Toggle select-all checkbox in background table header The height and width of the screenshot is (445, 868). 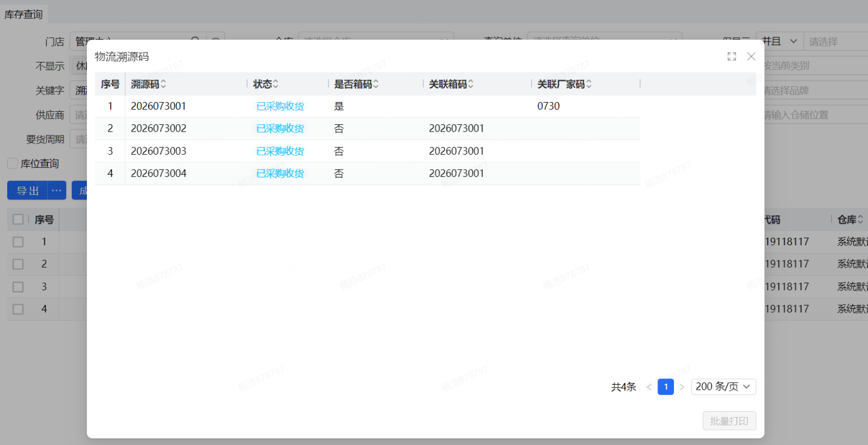(x=18, y=219)
